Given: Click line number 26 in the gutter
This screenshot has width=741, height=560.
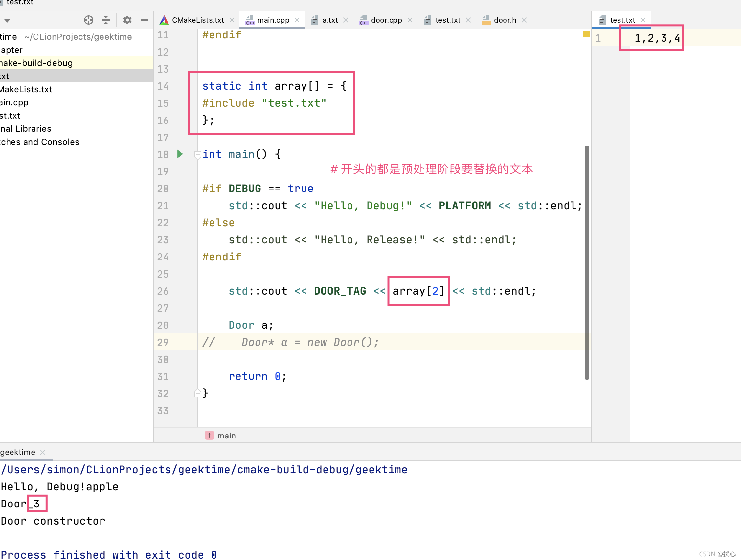Looking at the screenshot, I should (x=163, y=291).
